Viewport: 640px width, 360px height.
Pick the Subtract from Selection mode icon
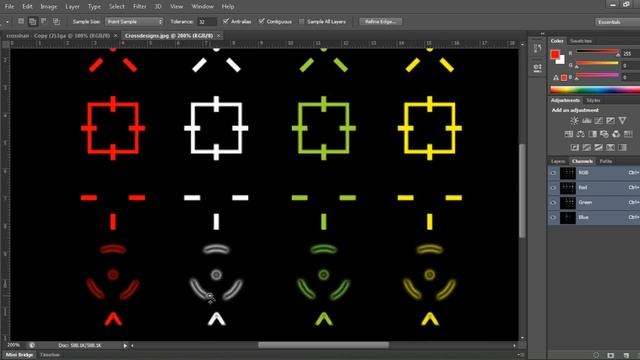[44, 21]
